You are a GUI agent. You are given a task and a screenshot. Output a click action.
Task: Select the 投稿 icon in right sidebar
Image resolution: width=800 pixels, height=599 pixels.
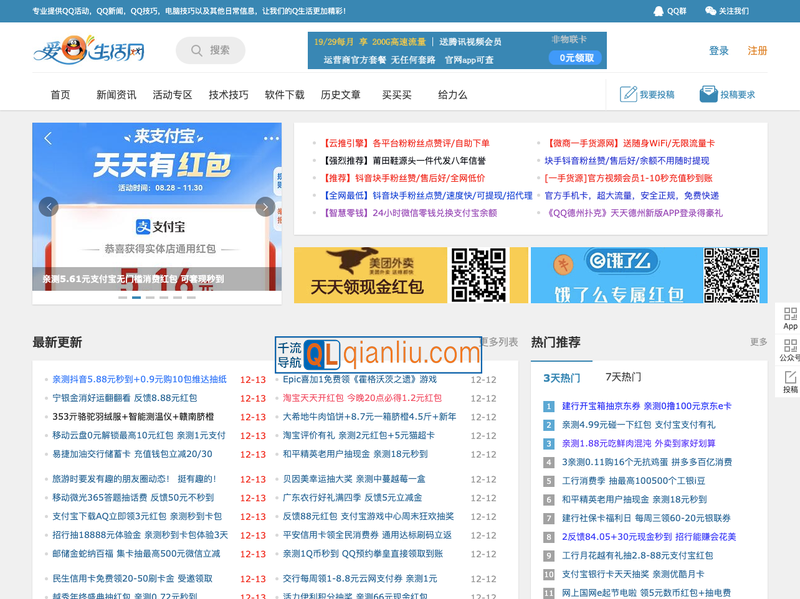coord(790,375)
